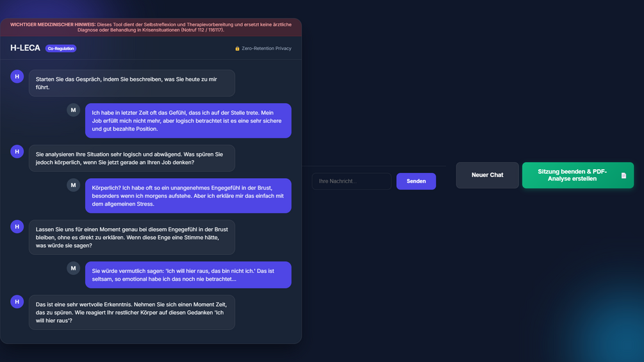The image size is (644, 362).
Task: Click the Co-Regulation badge
Action: click(x=61, y=49)
